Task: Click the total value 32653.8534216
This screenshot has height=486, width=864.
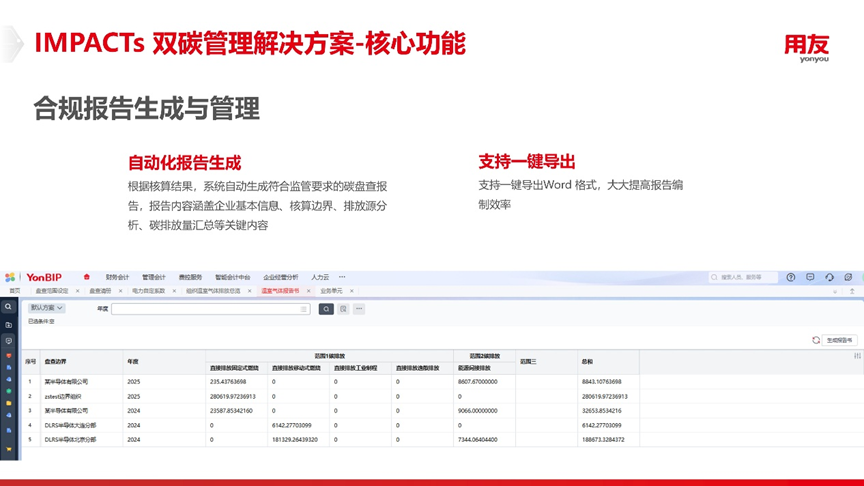Action: (x=601, y=411)
